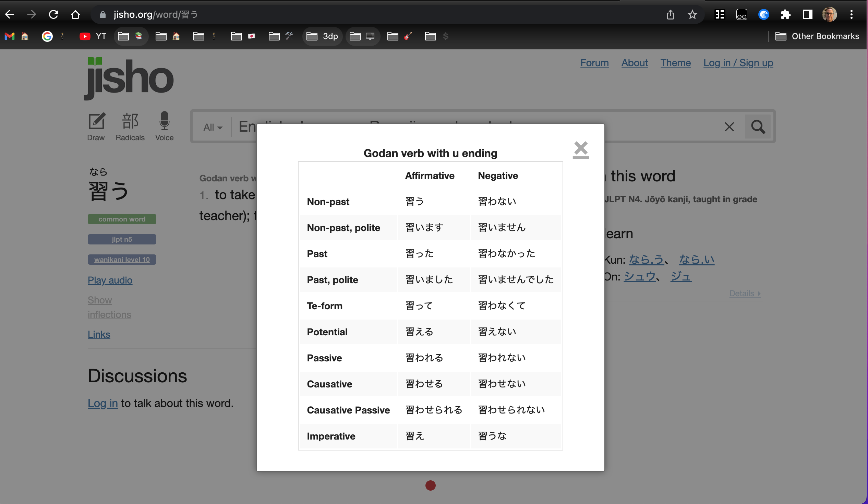Open the YT YouTube bookmark
Image resolution: width=868 pixels, height=504 pixels.
[x=93, y=36]
